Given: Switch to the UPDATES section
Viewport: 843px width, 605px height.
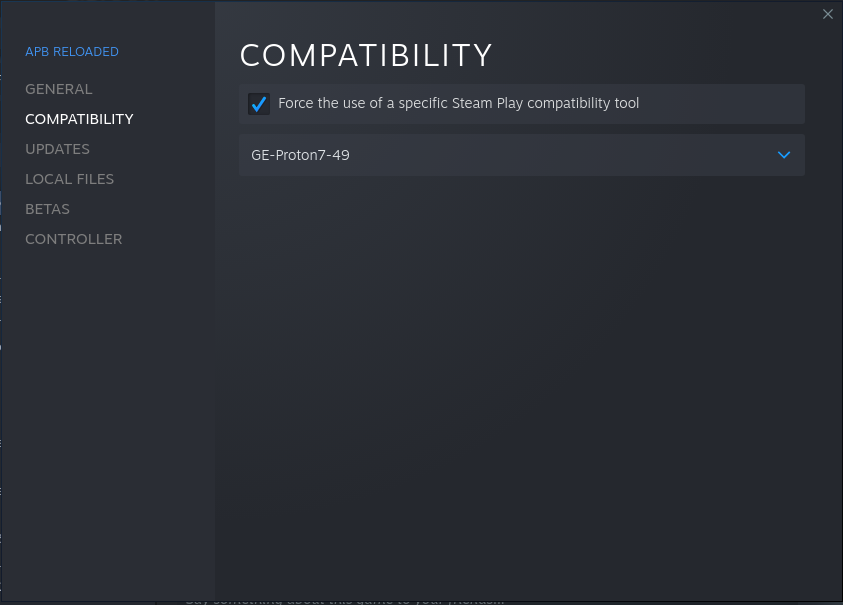Looking at the screenshot, I should tap(57, 149).
